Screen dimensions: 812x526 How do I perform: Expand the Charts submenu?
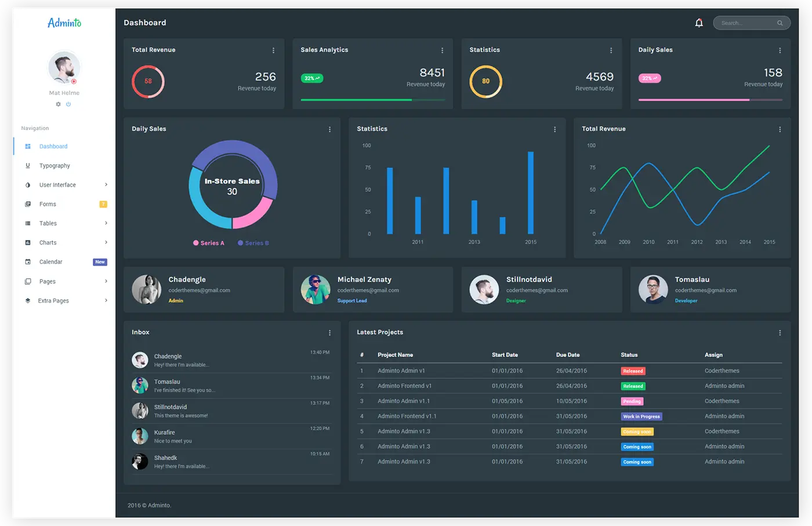point(106,242)
